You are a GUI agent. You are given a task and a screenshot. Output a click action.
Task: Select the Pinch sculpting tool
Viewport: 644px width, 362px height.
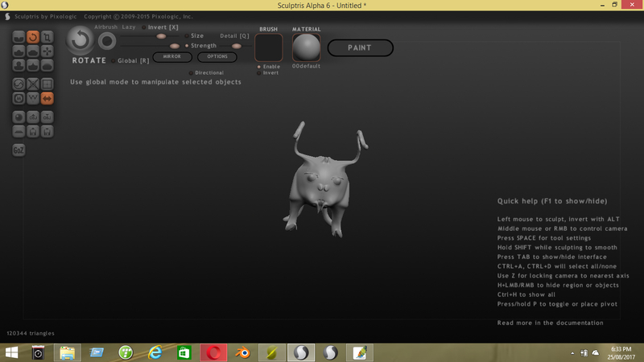[x=33, y=65]
